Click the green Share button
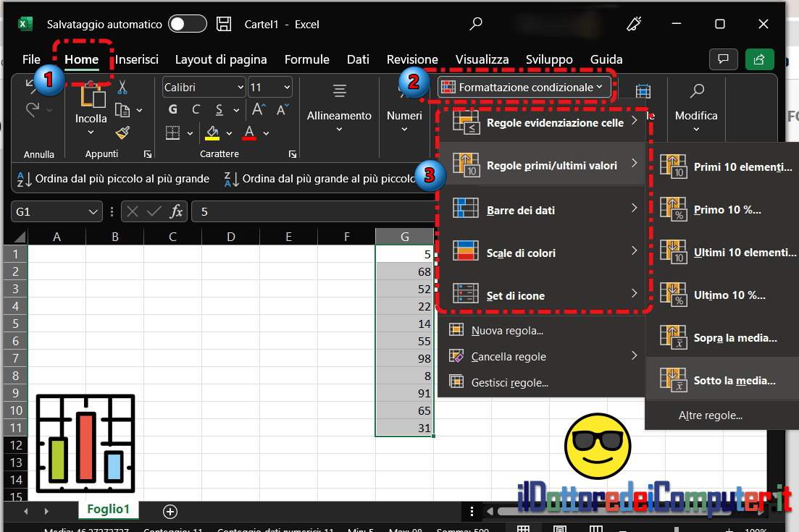Screen dimensions: 799x532 (x=759, y=59)
